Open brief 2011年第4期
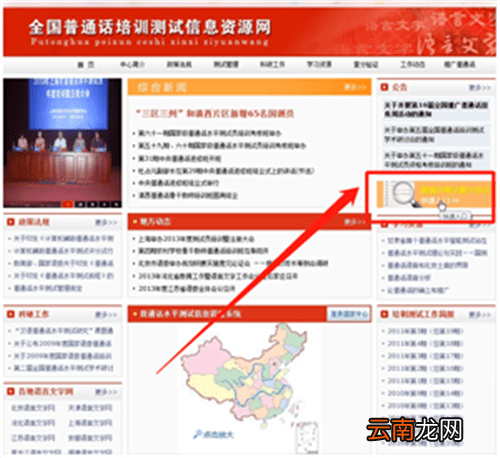Viewport: 500px width, 458px height. pos(425,343)
